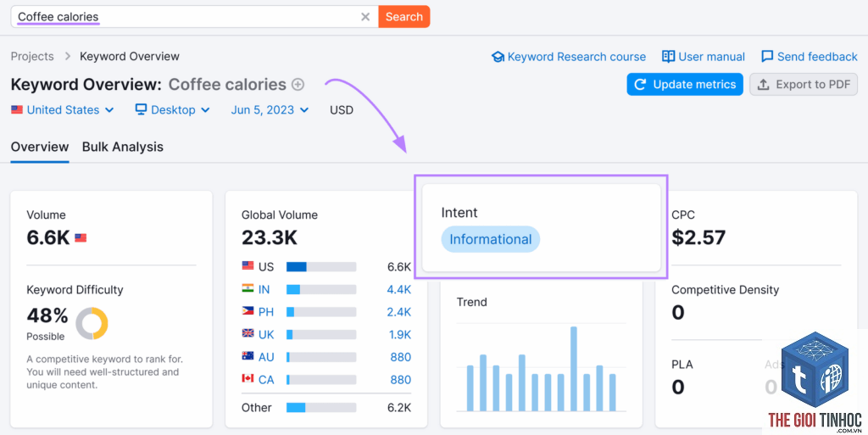Click the USD currency label
This screenshot has height=435, width=868.
click(x=342, y=109)
